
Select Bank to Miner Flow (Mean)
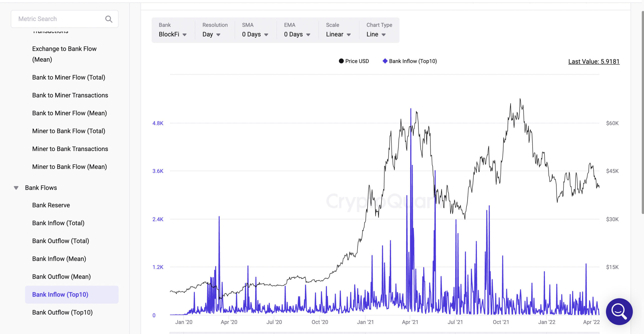coord(70,113)
